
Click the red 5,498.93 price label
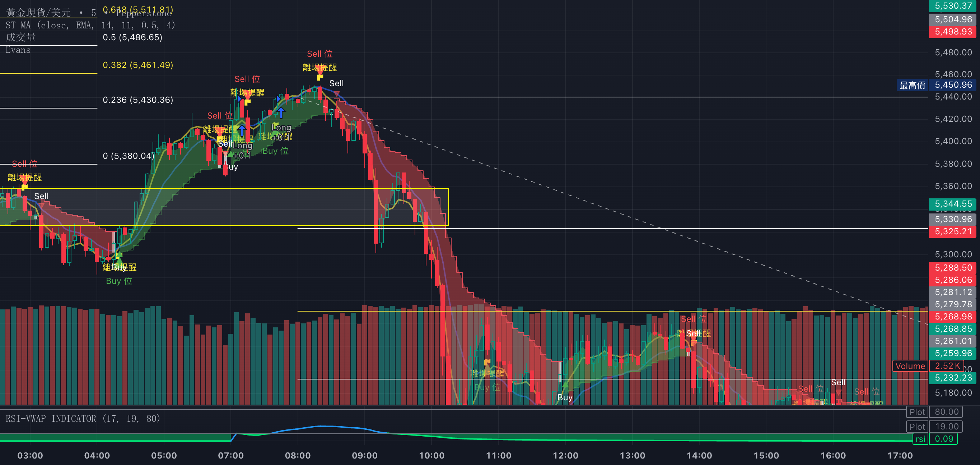[953, 32]
